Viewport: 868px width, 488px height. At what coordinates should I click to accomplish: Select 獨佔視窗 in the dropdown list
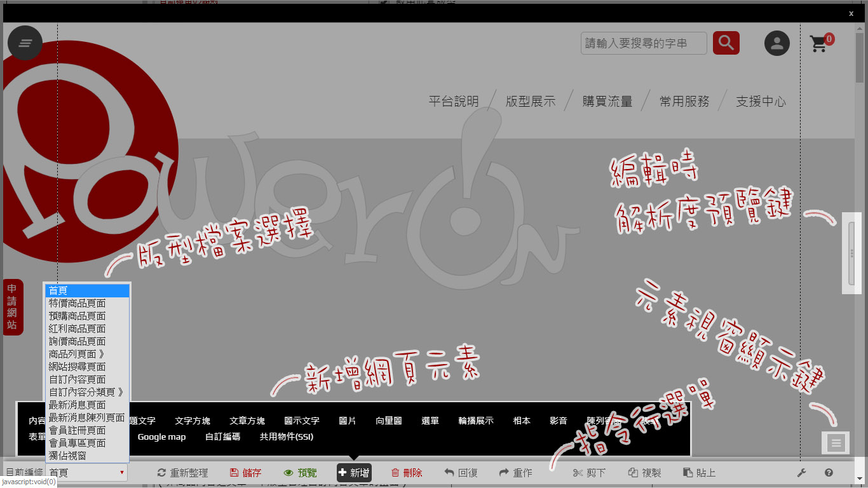(x=88, y=456)
